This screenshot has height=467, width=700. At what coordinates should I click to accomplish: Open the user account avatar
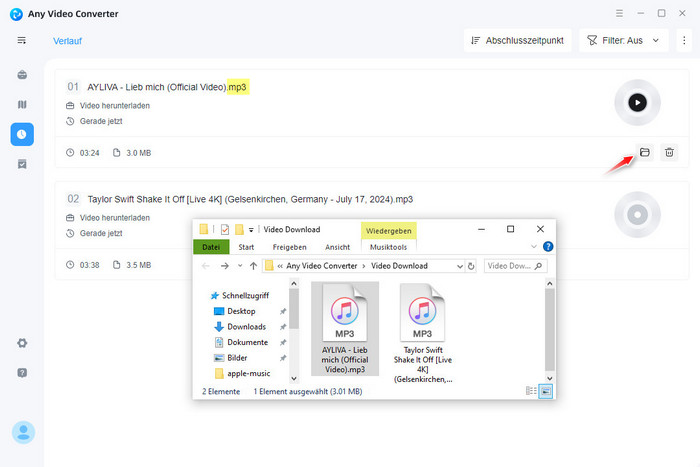click(23, 432)
